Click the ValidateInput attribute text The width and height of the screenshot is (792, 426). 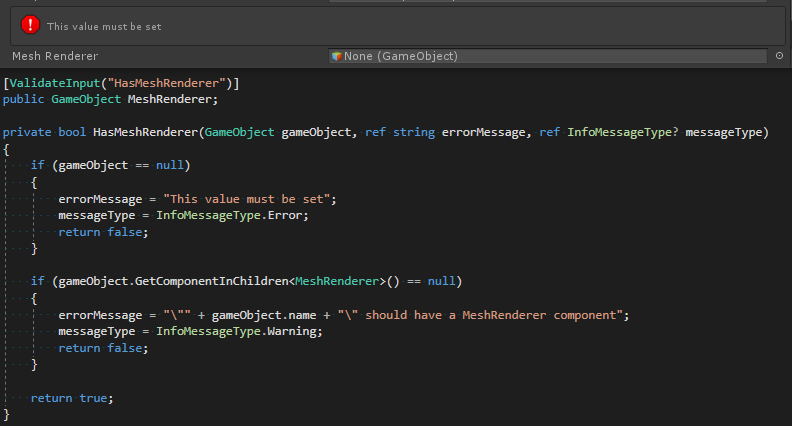55,83
